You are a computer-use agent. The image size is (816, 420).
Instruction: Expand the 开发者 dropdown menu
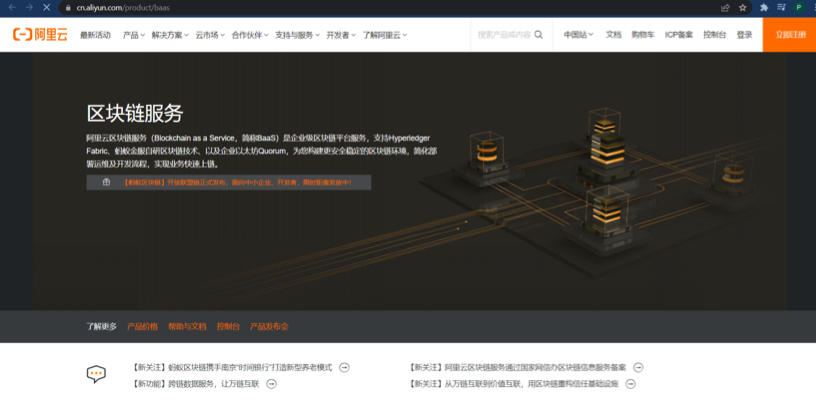click(x=341, y=35)
